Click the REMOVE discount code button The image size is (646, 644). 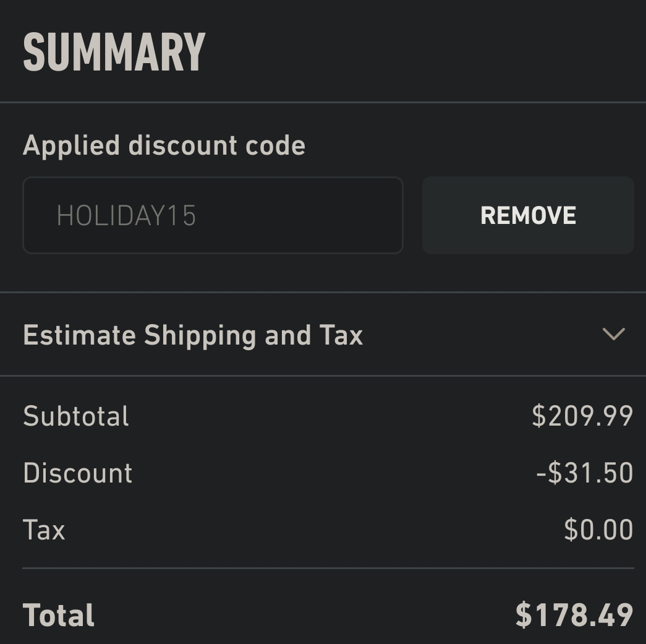click(x=528, y=215)
